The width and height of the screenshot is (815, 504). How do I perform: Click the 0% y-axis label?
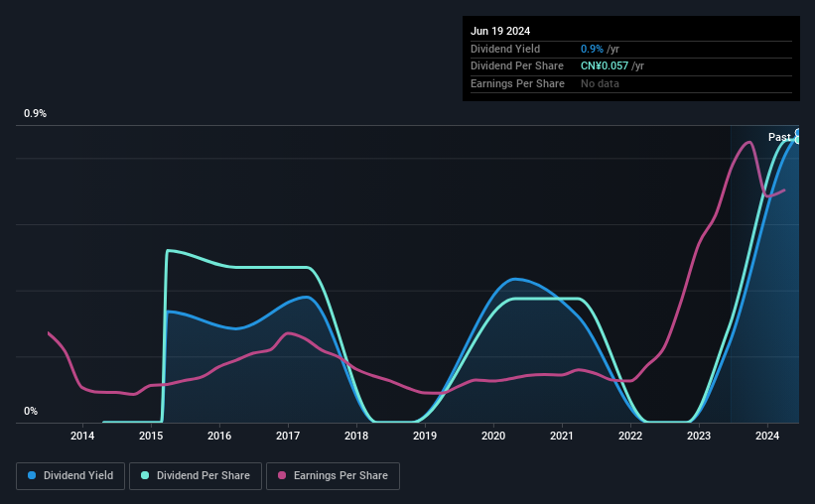31,411
